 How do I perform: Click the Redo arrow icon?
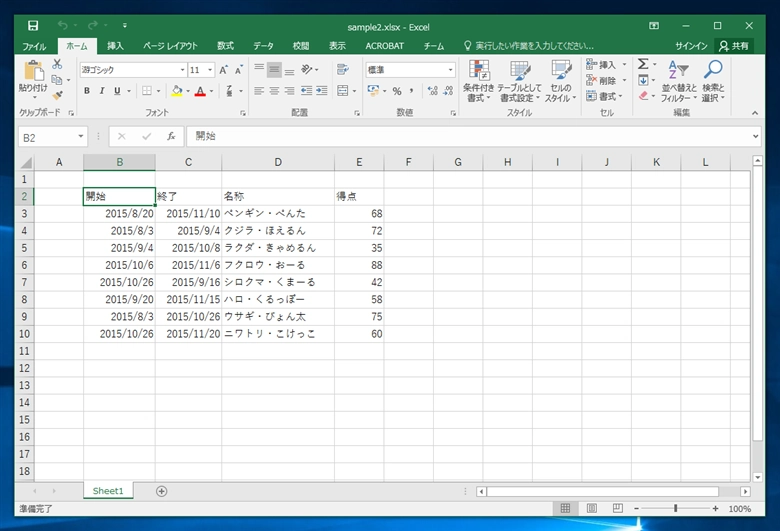pos(93,25)
